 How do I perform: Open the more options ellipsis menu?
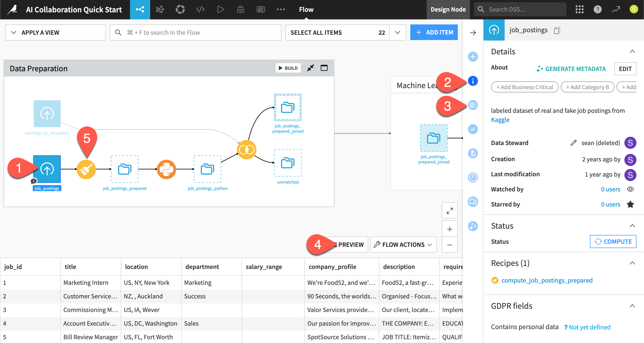(281, 10)
